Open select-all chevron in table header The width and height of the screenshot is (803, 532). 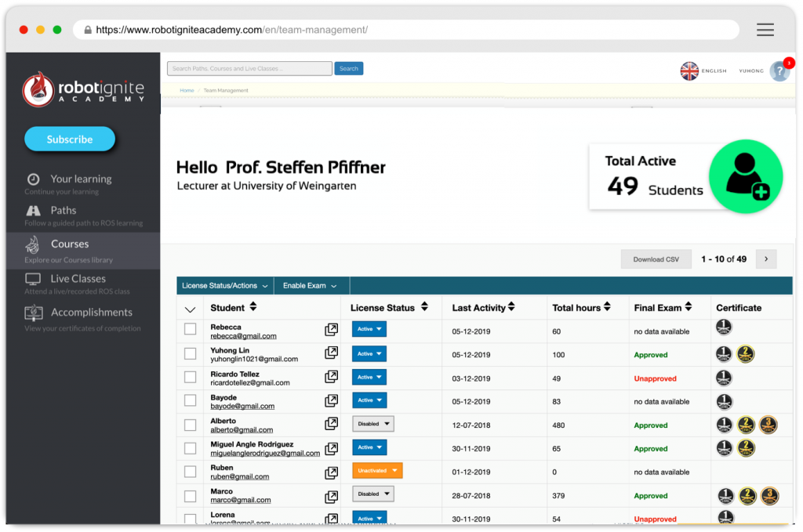[190, 309]
